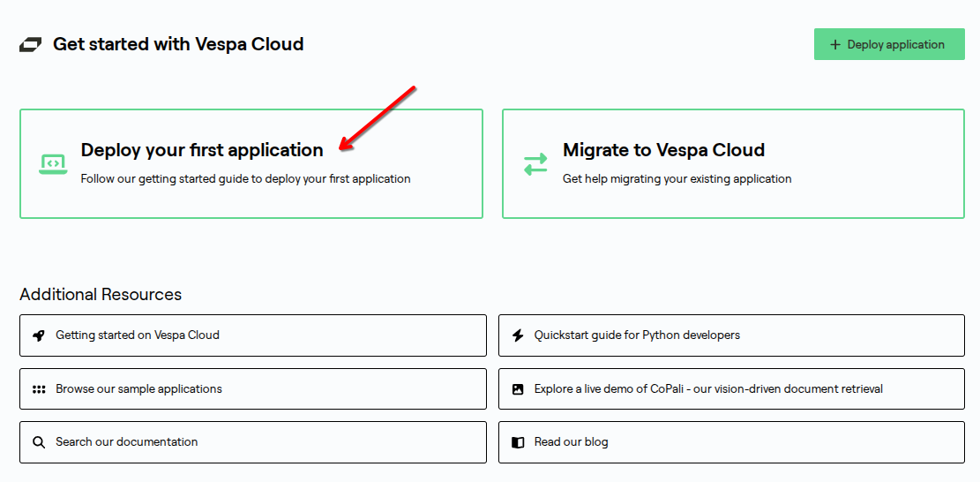Click the book icon beside Read our blog

518,442
